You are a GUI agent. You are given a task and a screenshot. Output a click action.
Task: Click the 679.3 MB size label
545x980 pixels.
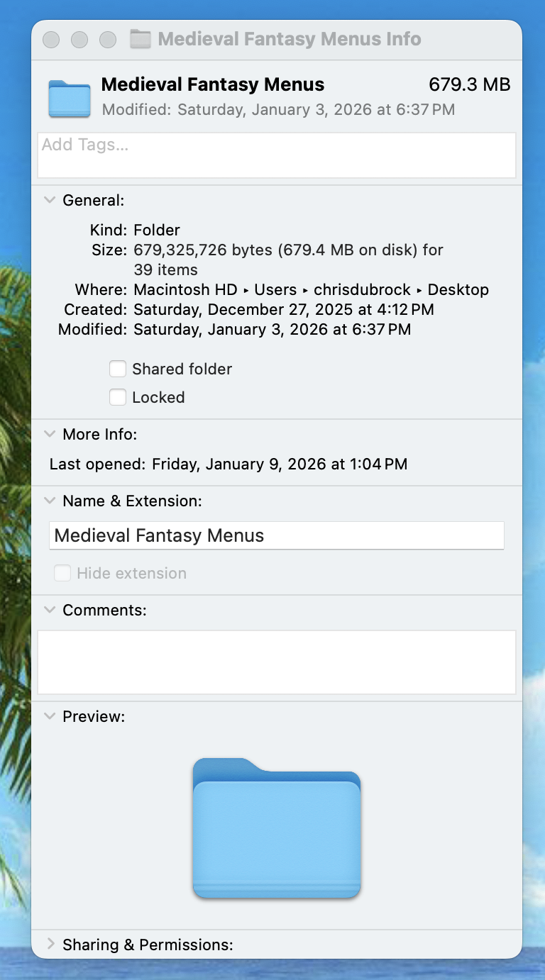click(470, 84)
